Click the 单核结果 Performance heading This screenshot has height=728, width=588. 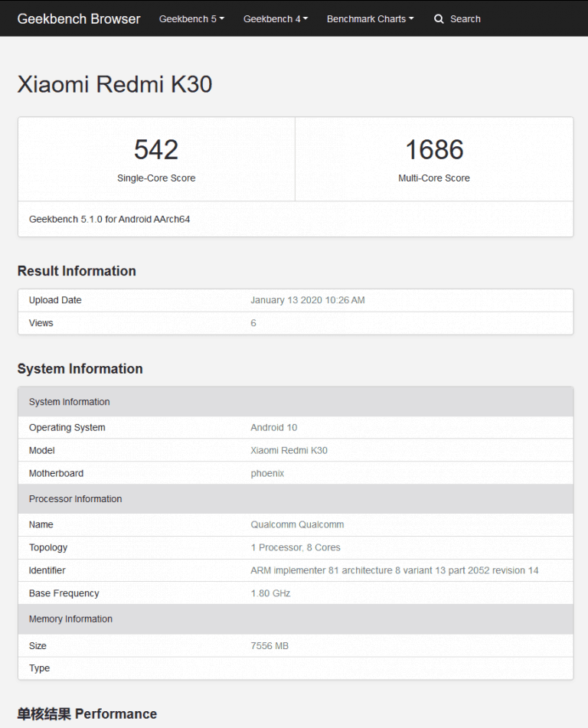click(x=87, y=713)
